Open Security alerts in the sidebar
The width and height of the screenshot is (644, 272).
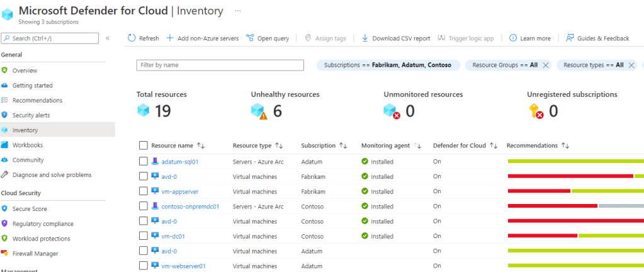[x=31, y=115]
